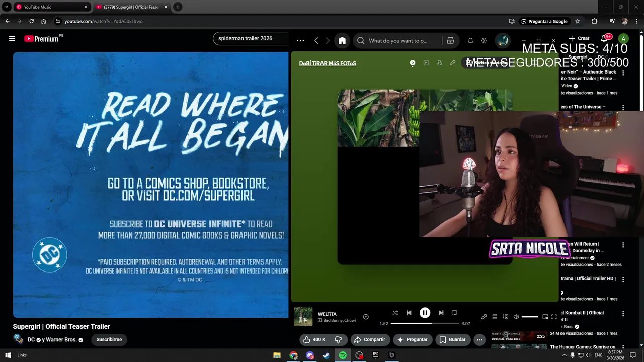Viewport: 644px width, 362px height.
Task: Open browser extensions puzzle icon
Action: (595, 21)
